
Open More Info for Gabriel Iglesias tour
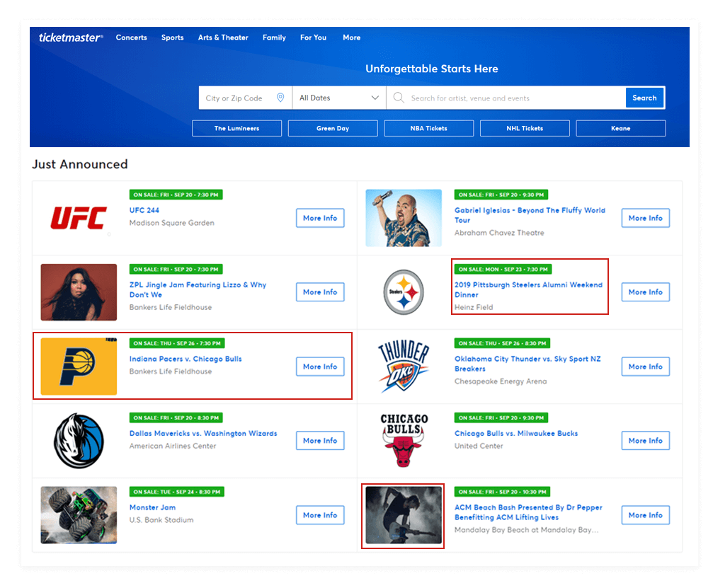pos(646,218)
